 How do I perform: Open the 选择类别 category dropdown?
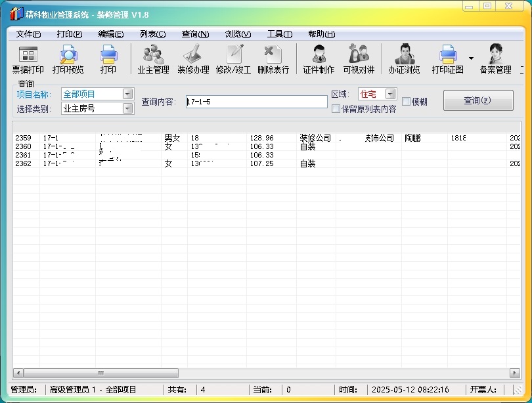point(127,108)
